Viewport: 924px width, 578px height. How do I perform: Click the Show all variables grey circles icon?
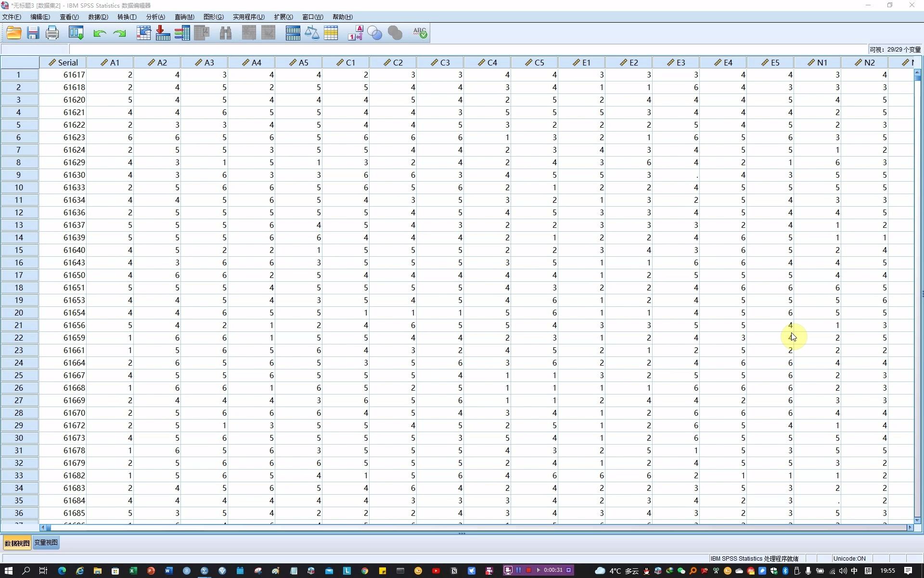pyautogui.click(x=395, y=33)
